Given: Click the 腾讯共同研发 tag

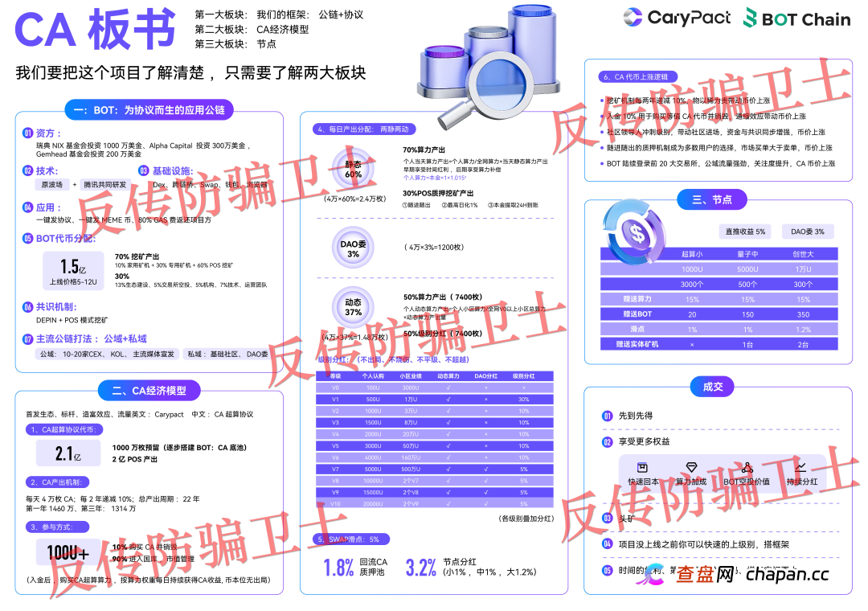Looking at the screenshot, I should coord(105,184).
